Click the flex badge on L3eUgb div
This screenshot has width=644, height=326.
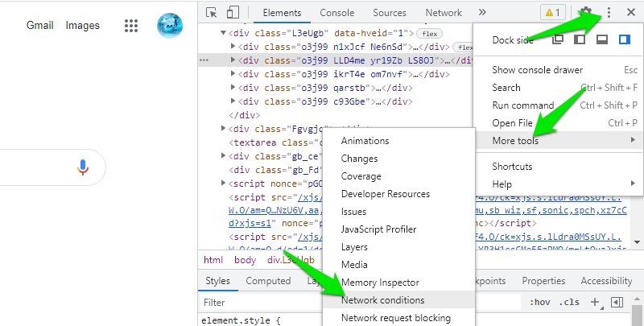[429, 34]
